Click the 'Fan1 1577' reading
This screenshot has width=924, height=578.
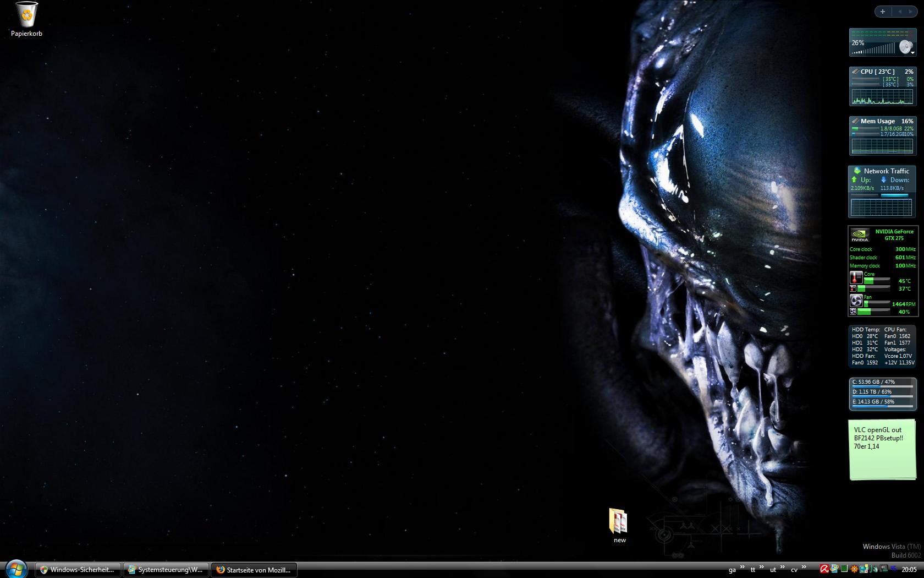[x=897, y=342]
